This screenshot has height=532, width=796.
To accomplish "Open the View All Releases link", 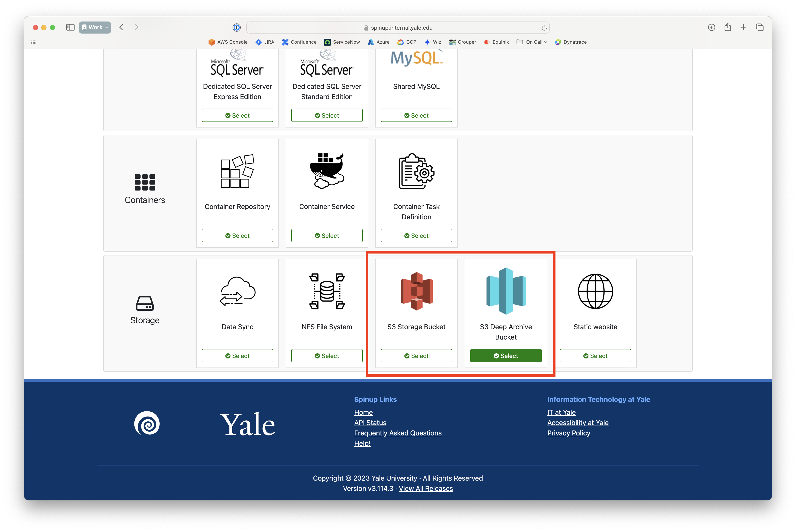I will [x=426, y=488].
